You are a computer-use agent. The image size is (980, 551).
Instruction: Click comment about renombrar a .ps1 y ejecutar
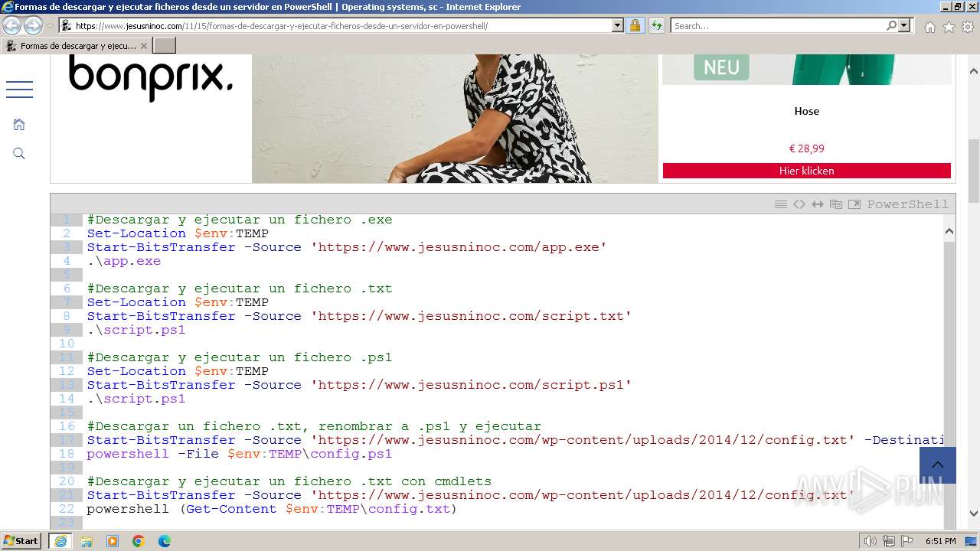click(x=314, y=426)
